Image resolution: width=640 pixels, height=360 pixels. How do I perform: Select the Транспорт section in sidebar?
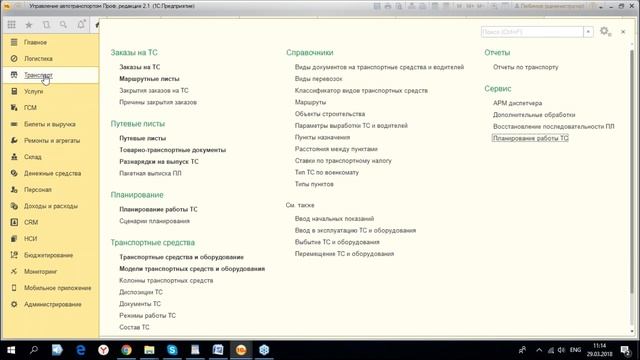point(50,75)
